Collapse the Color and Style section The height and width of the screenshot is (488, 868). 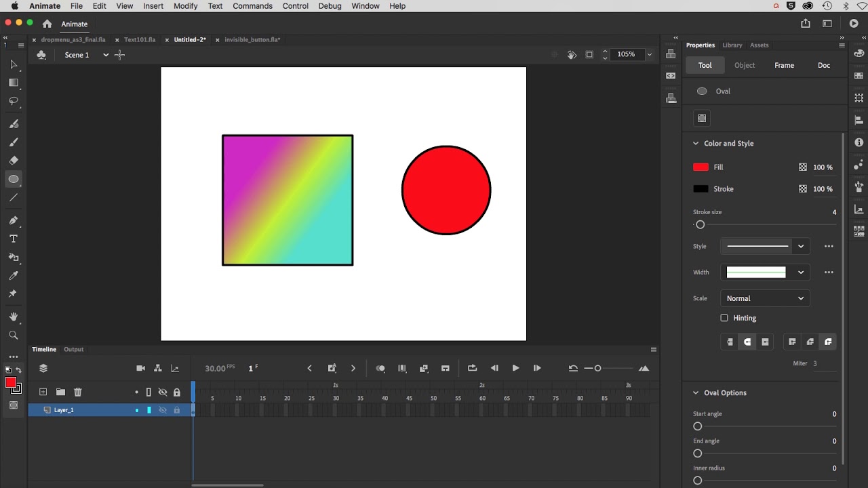pyautogui.click(x=696, y=144)
